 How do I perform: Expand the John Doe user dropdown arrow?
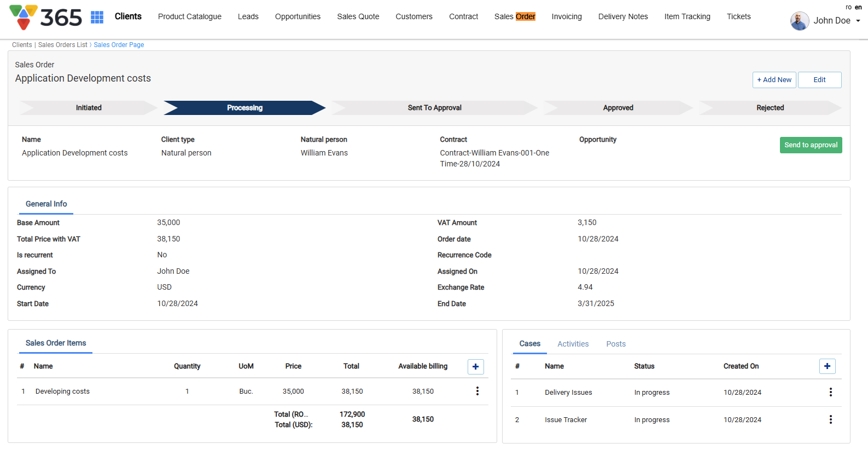coord(858,21)
